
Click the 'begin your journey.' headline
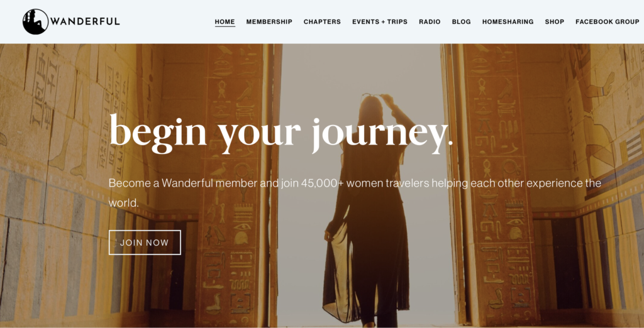click(x=281, y=133)
